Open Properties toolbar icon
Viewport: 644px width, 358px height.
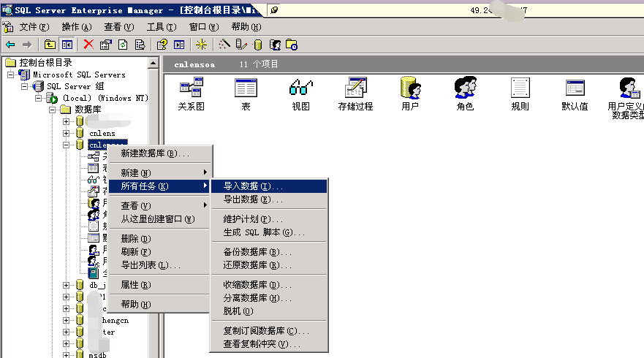pos(105,45)
